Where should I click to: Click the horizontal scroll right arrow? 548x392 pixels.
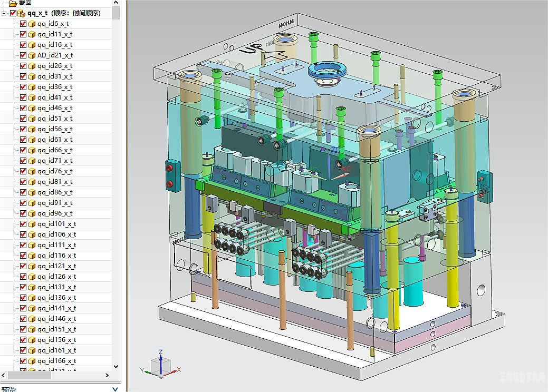click(107, 376)
